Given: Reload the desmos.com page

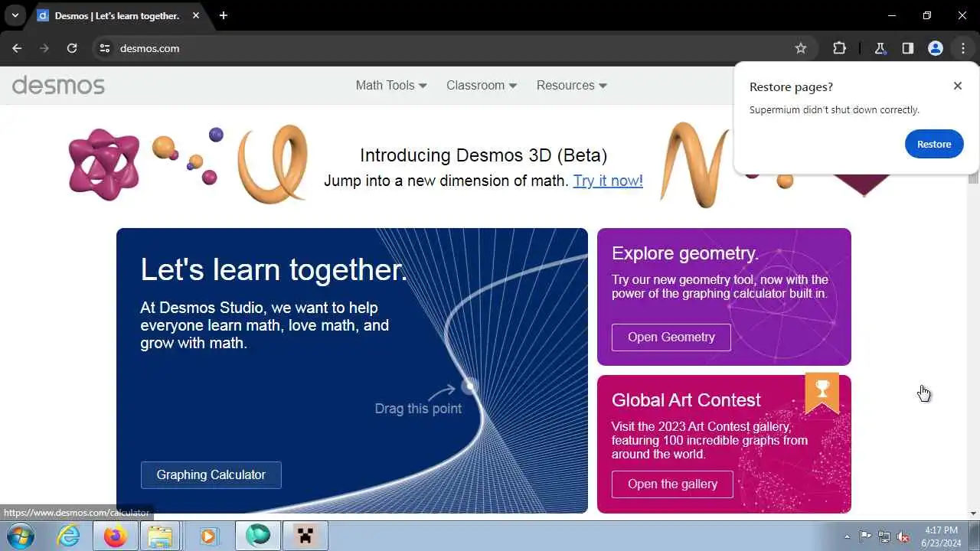Looking at the screenshot, I should pyautogui.click(x=72, y=48).
